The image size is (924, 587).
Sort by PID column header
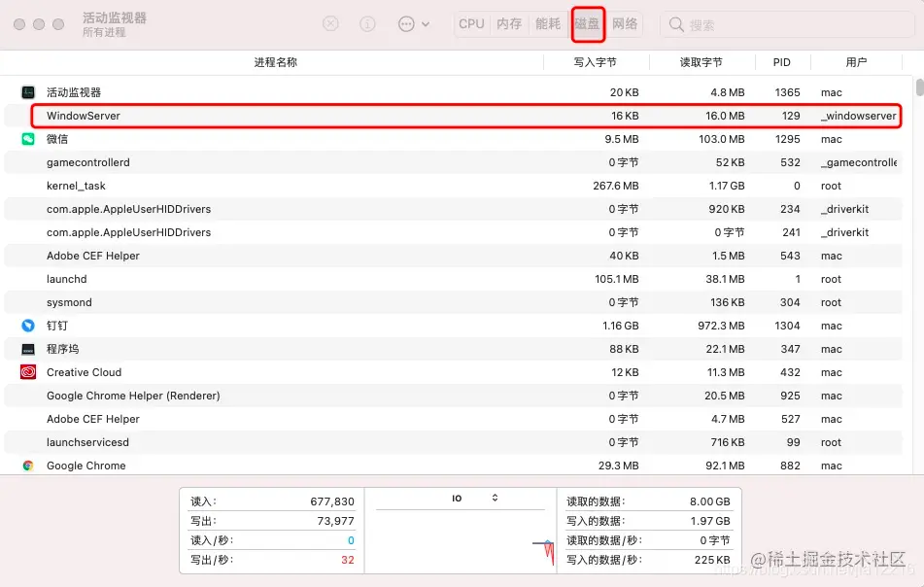point(781,62)
